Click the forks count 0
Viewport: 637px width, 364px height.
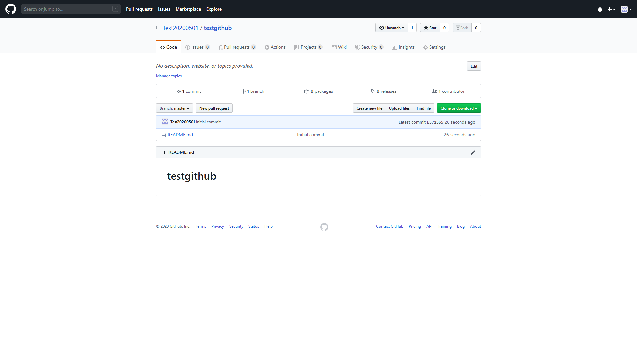(x=476, y=28)
